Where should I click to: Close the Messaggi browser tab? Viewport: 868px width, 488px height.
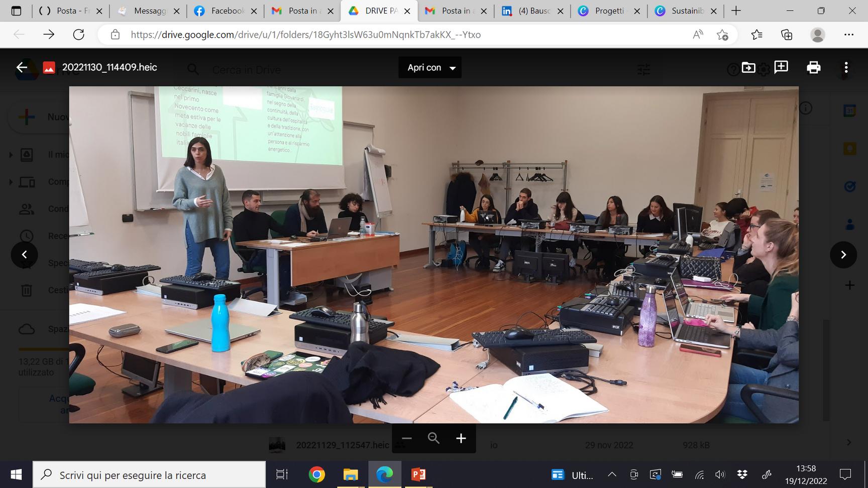(x=177, y=11)
